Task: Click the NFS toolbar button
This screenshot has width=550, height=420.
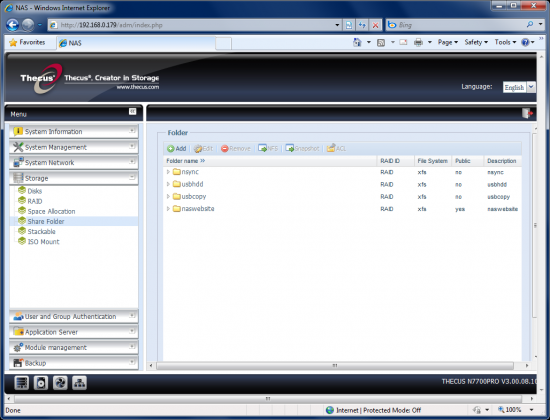Action: click(268, 148)
